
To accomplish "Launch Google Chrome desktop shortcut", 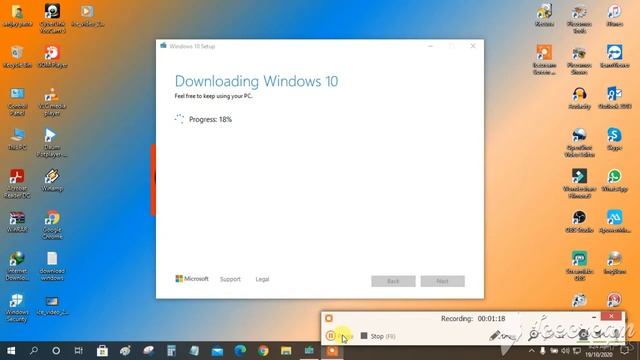I will tap(52, 224).
